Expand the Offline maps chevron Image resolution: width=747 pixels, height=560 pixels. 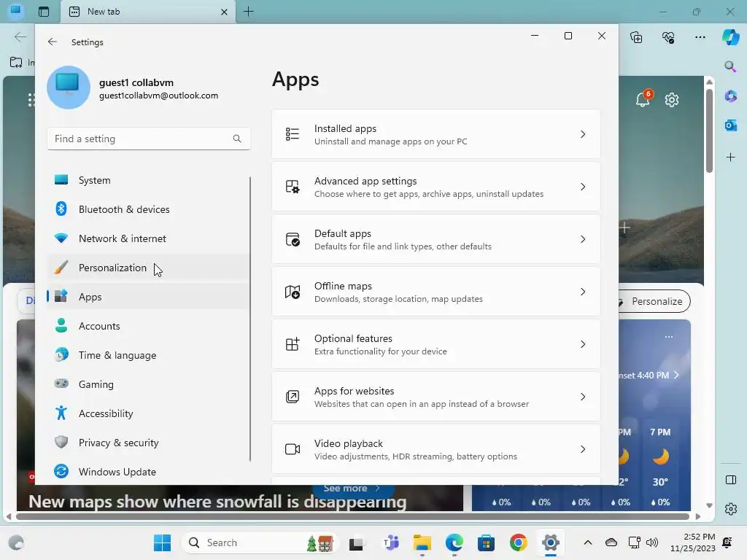583,292
